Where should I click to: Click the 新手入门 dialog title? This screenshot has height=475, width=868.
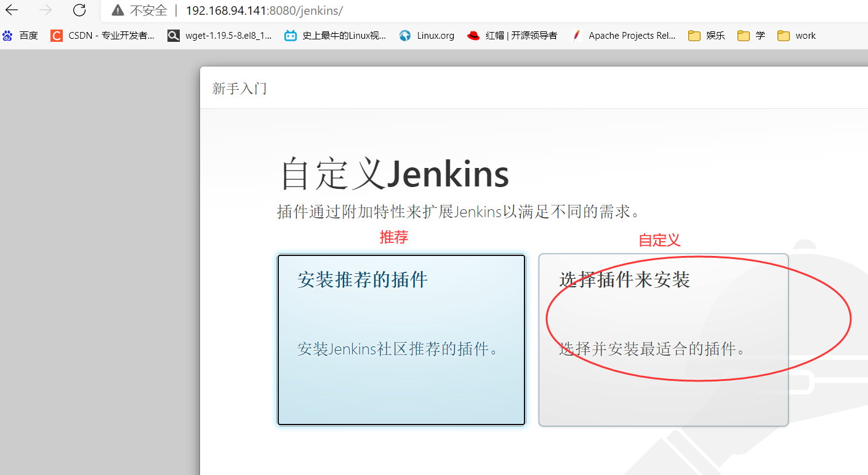click(x=239, y=89)
